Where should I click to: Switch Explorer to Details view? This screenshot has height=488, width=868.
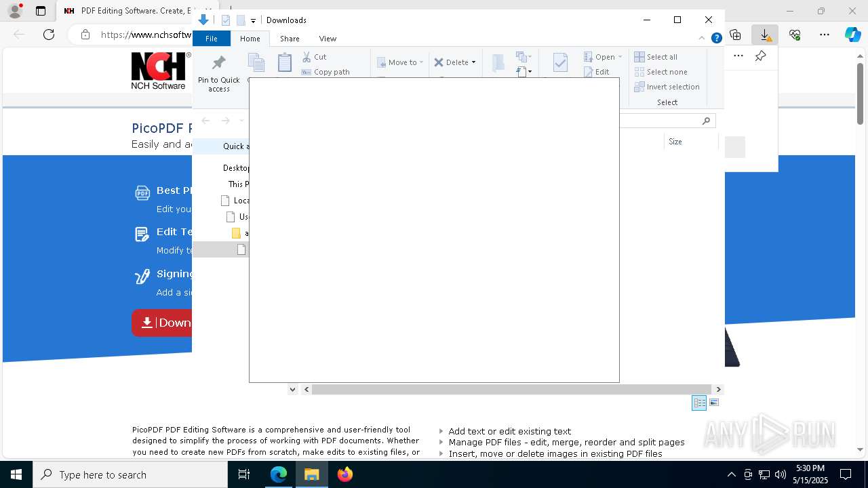[699, 403]
